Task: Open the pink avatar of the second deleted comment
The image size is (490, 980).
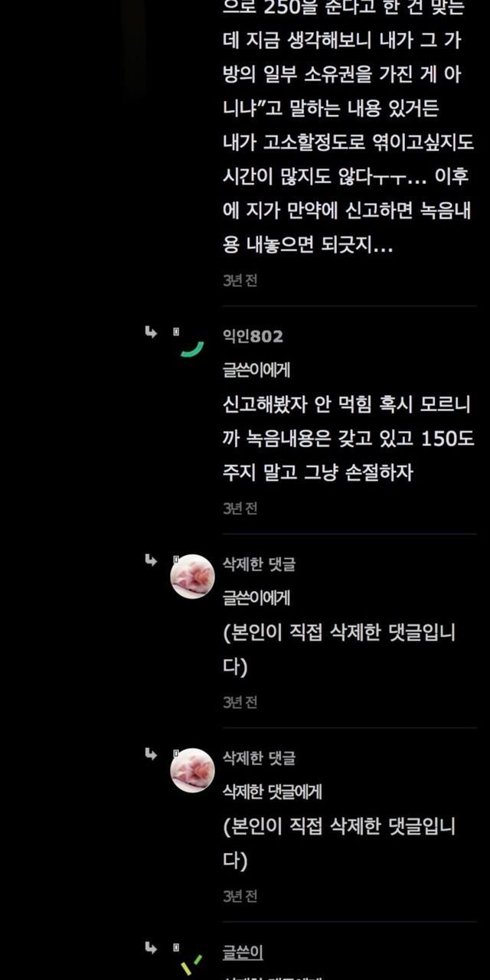Action: pyautogui.click(x=192, y=770)
